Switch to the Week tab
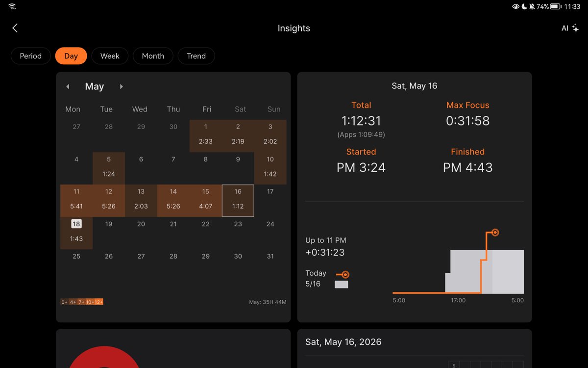Viewport: 588px width, 368px height. (x=110, y=56)
